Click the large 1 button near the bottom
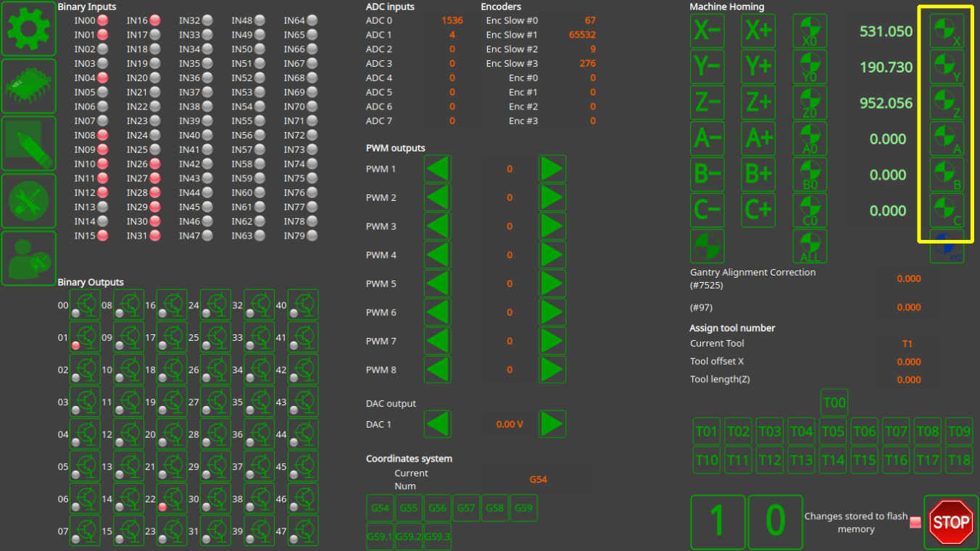The image size is (980, 551). click(x=717, y=521)
